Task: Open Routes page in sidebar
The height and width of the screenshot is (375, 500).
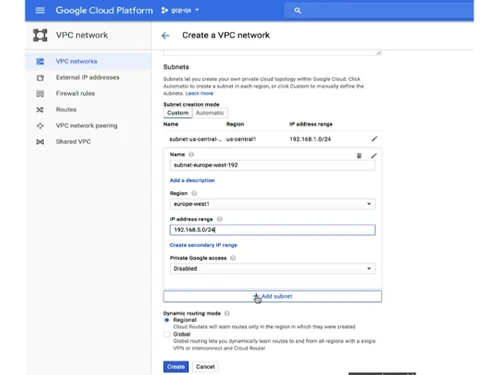Action: pyautogui.click(x=88, y=110)
